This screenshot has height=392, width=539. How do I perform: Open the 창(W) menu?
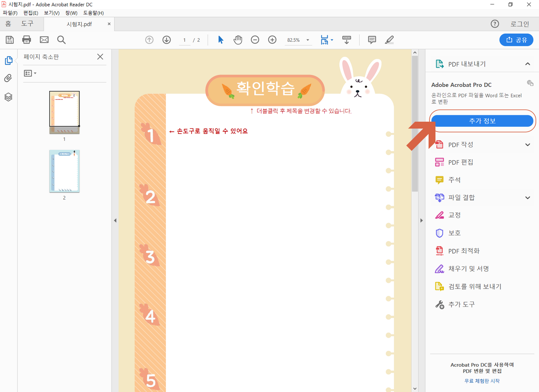coord(71,13)
